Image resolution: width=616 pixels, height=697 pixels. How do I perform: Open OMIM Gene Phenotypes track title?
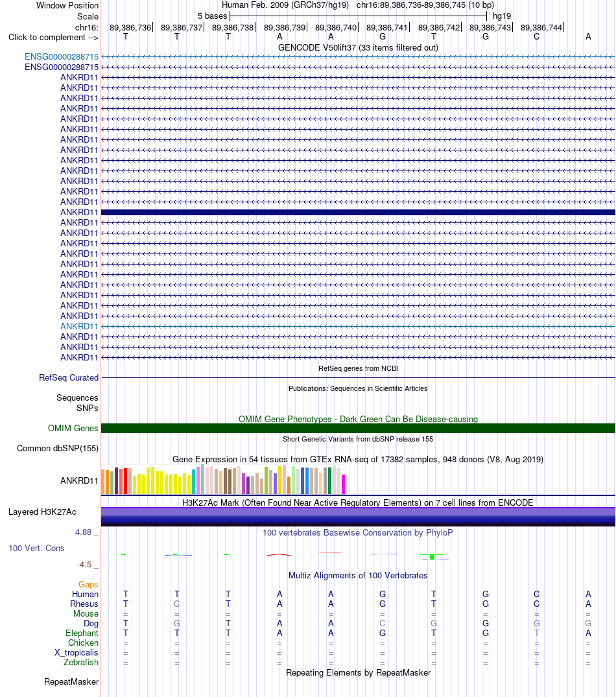click(358, 419)
